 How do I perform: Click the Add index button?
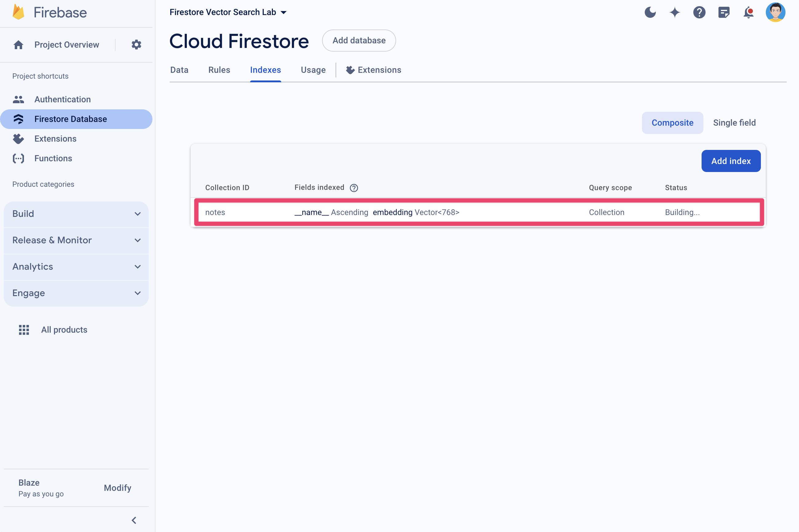[730, 161]
